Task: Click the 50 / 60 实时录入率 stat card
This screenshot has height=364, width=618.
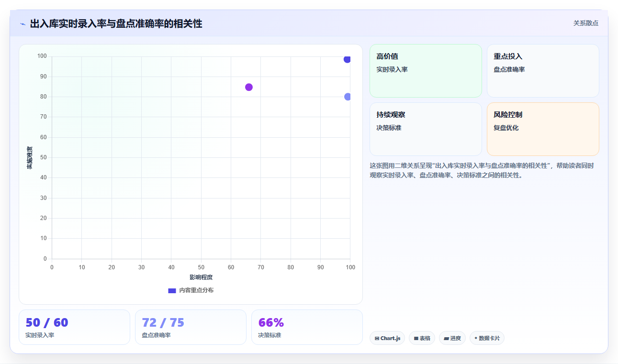Action: (74, 327)
